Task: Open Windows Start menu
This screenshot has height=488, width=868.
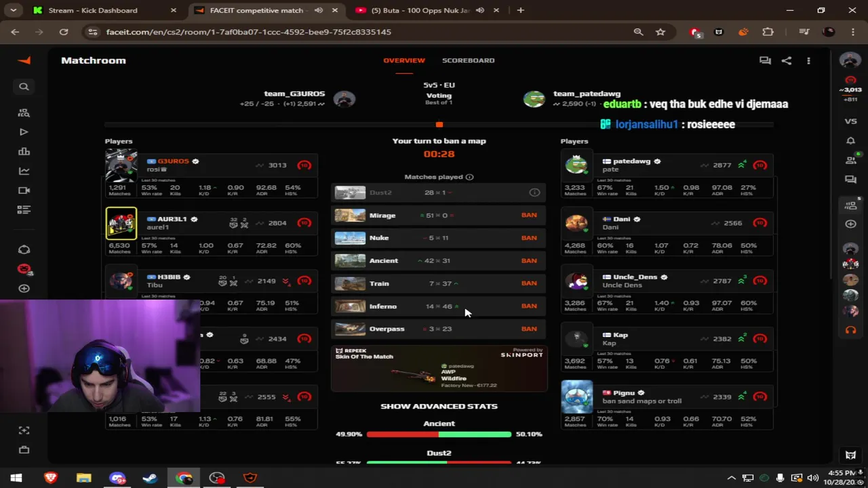Action: [x=16, y=478]
